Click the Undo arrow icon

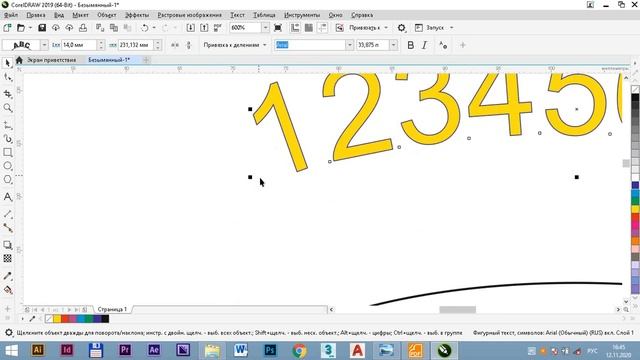click(x=144, y=28)
